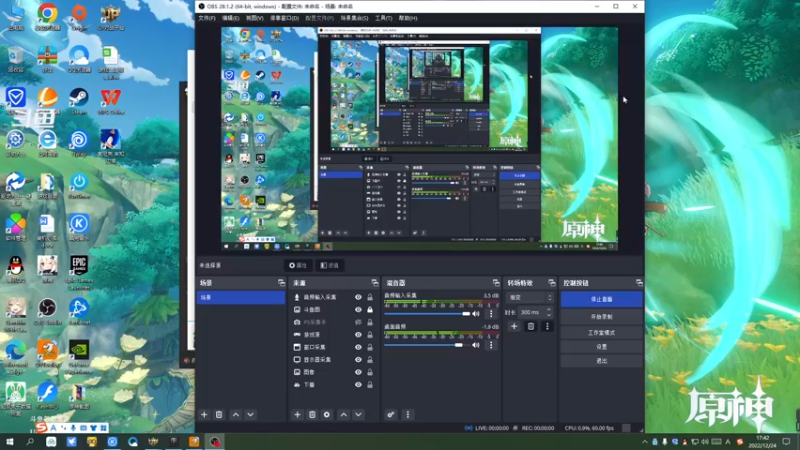The image size is (800, 450).
Task: Remove the selected scene with the trash icon
Action: point(219,415)
